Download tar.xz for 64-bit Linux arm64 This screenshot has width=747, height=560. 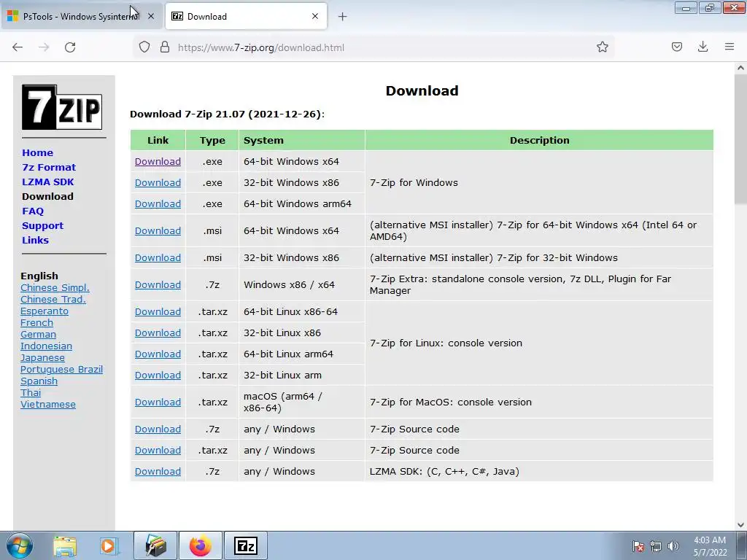pyautogui.click(x=158, y=354)
